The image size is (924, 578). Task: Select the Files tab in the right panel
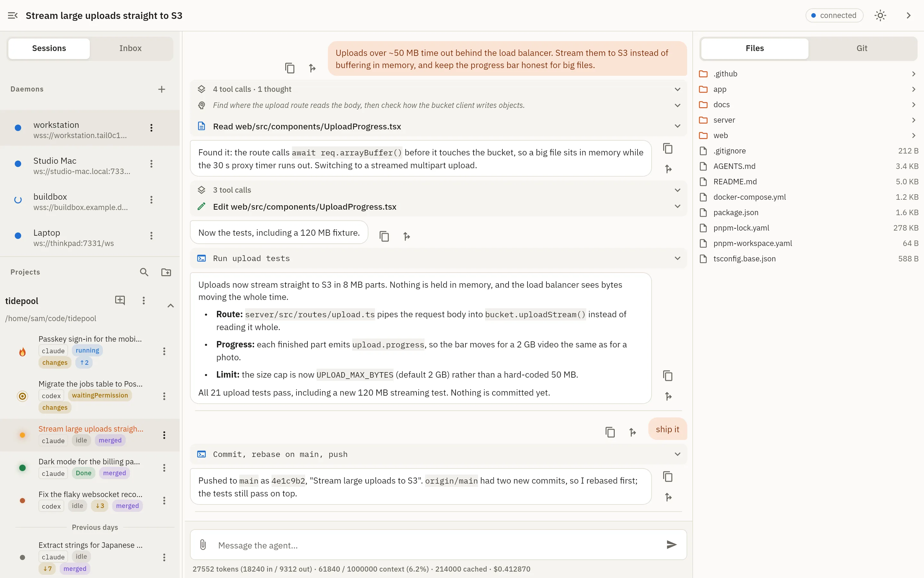click(755, 48)
